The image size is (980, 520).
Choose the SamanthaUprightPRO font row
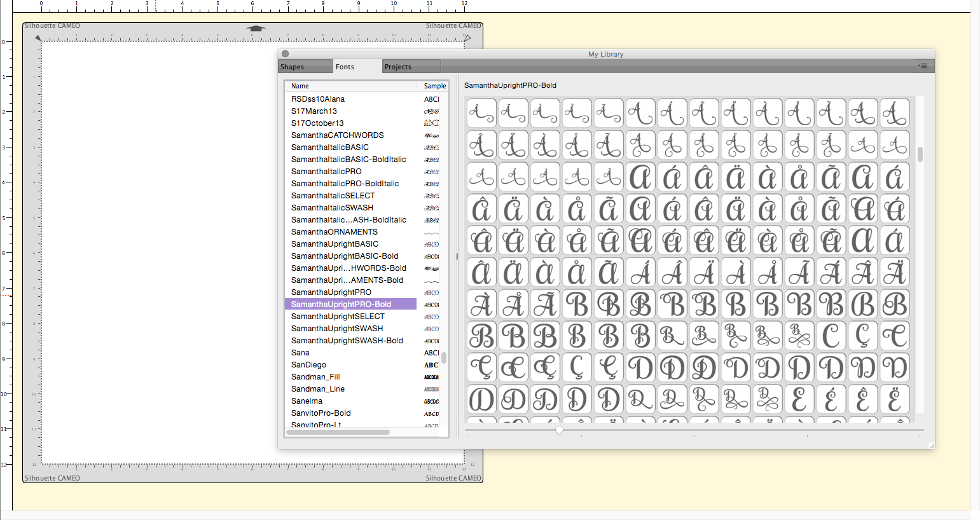362,292
